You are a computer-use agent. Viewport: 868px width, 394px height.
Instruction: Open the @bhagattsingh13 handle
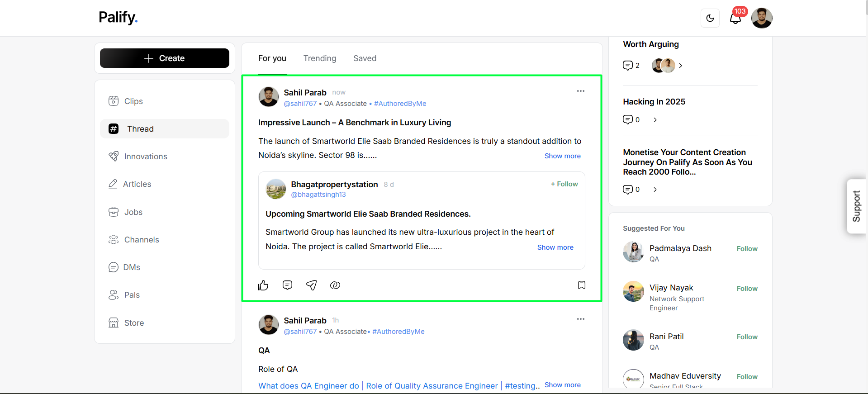click(x=318, y=195)
